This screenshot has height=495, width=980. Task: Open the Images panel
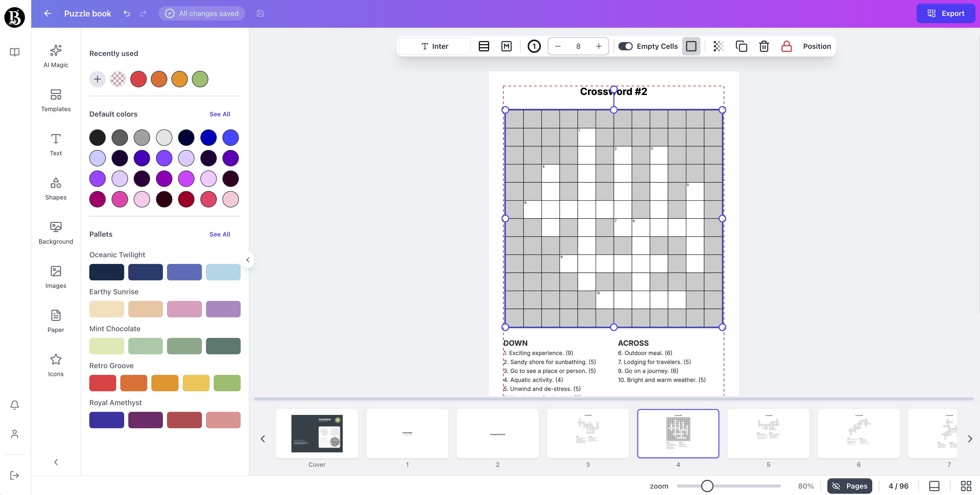56,277
